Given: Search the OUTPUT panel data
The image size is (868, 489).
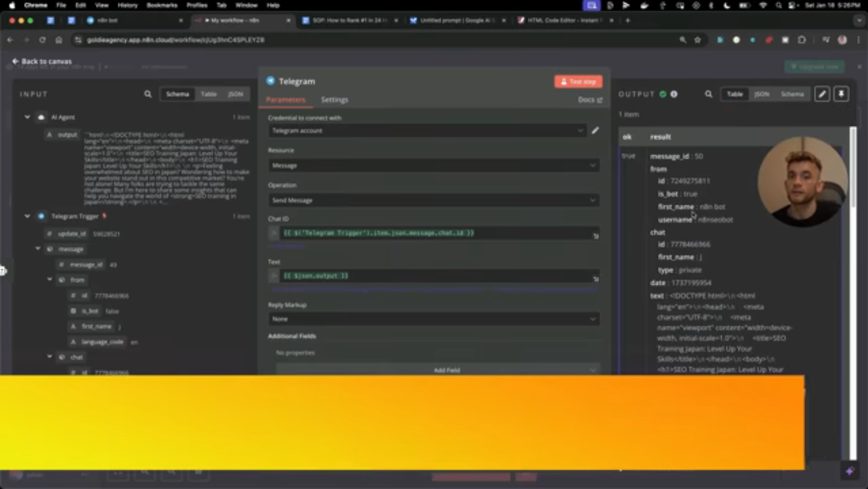Looking at the screenshot, I should tap(709, 94).
